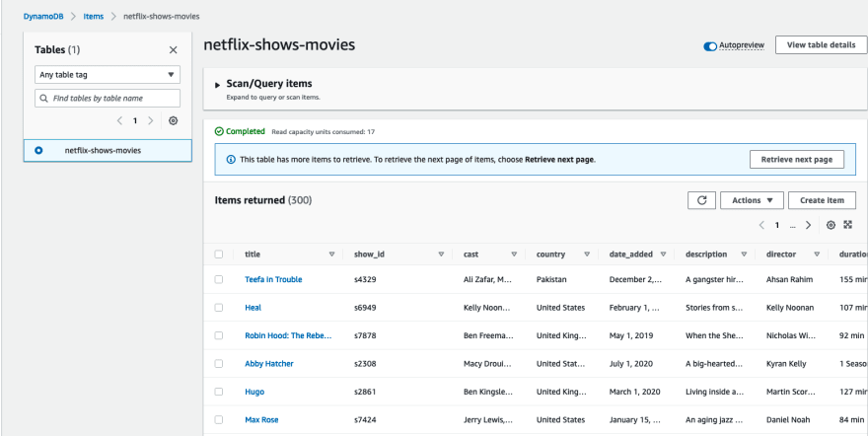The width and height of the screenshot is (868, 436).
Task: Go to previous items page
Action: [761, 225]
